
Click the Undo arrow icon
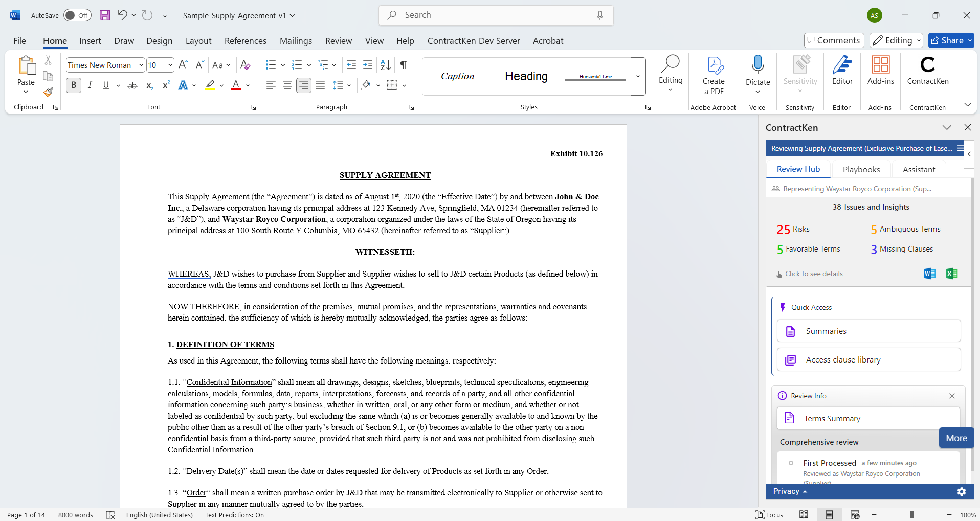click(x=122, y=15)
